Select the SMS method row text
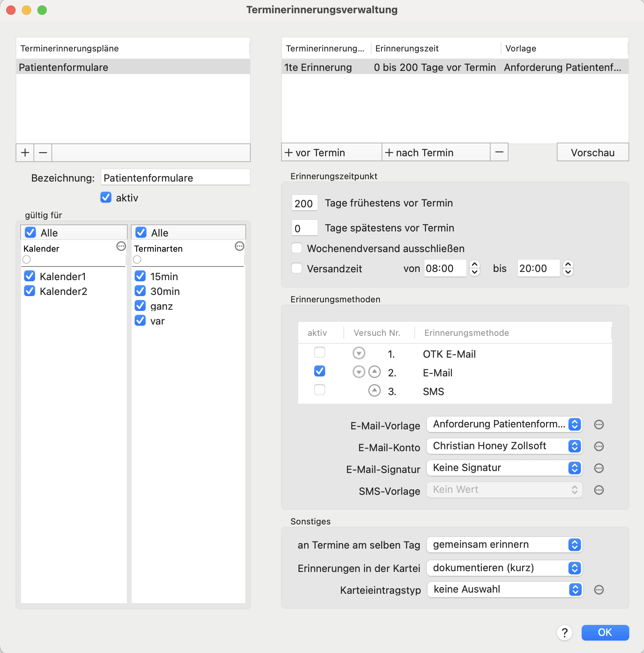Screen dimensions: 644x653 click(x=433, y=392)
